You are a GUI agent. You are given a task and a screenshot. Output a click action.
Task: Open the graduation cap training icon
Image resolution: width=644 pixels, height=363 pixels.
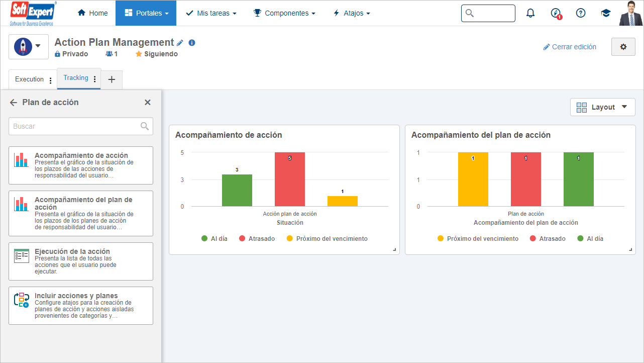point(606,13)
